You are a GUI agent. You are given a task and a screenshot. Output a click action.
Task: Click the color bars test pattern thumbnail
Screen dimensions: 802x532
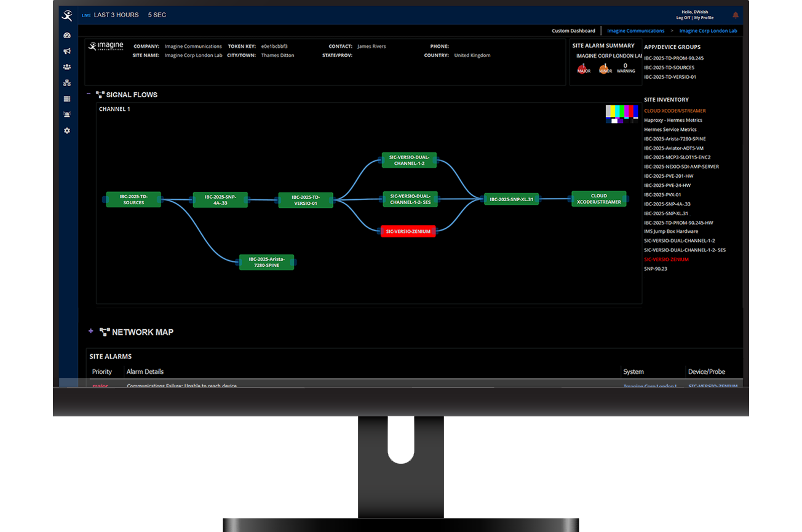pos(621,114)
